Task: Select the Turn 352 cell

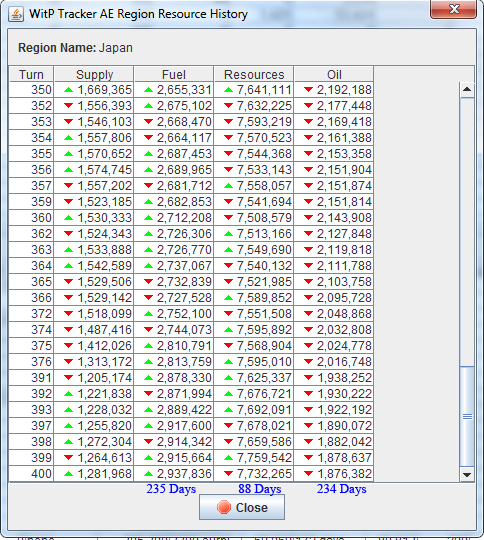Action: (x=31, y=106)
